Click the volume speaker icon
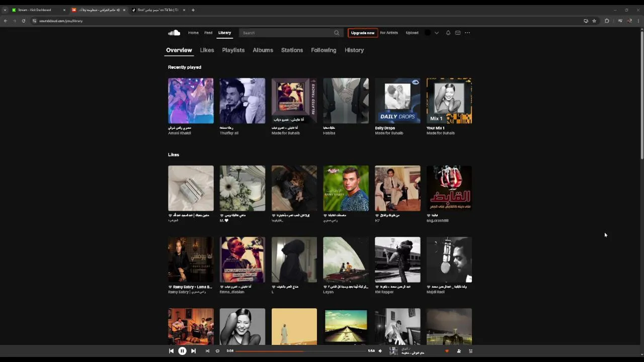The width and height of the screenshot is (644, 362). pos(380,351)
